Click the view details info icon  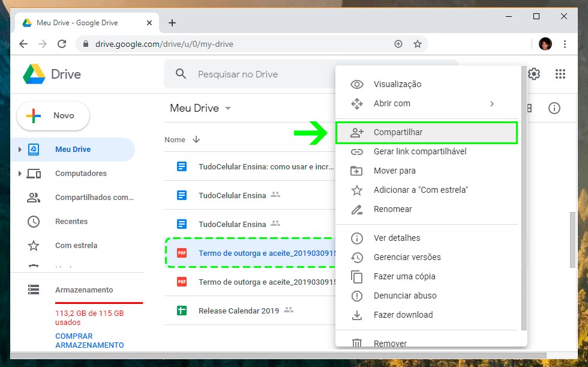554,108
